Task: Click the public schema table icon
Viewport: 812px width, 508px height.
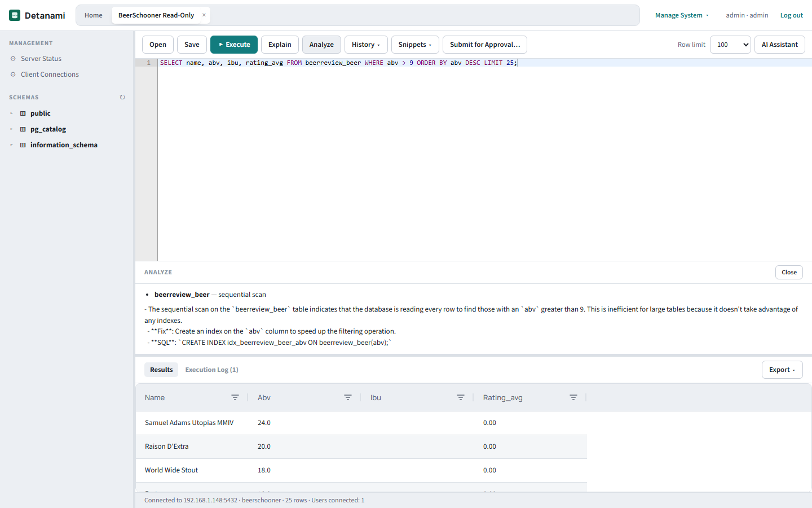Action: coord(23,113)
